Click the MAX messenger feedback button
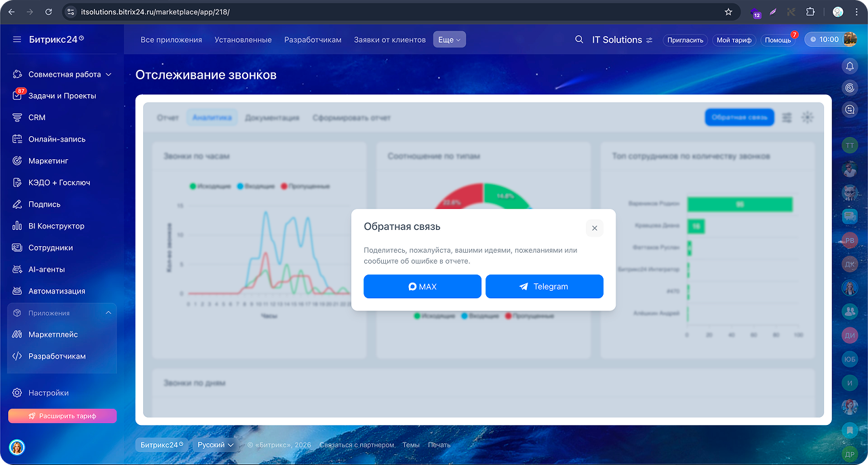Screen dimensions: 868x465 [422, 287]
